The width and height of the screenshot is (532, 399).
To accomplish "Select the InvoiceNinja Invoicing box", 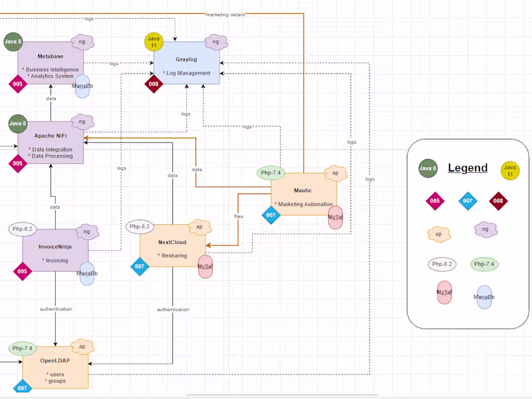I will point(55,251).
